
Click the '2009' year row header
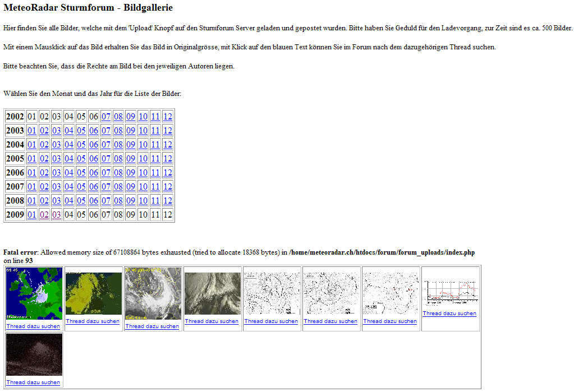(15, 215)
